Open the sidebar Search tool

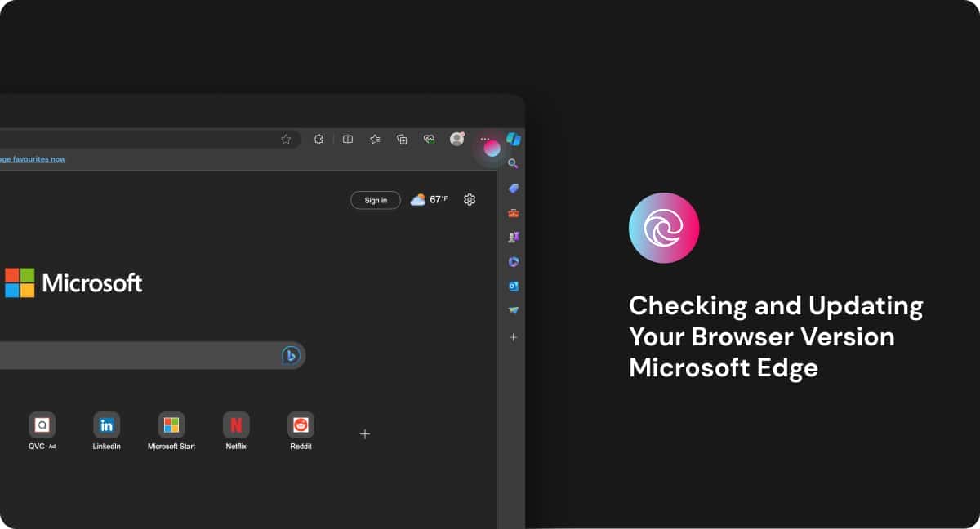coord(514,163)
